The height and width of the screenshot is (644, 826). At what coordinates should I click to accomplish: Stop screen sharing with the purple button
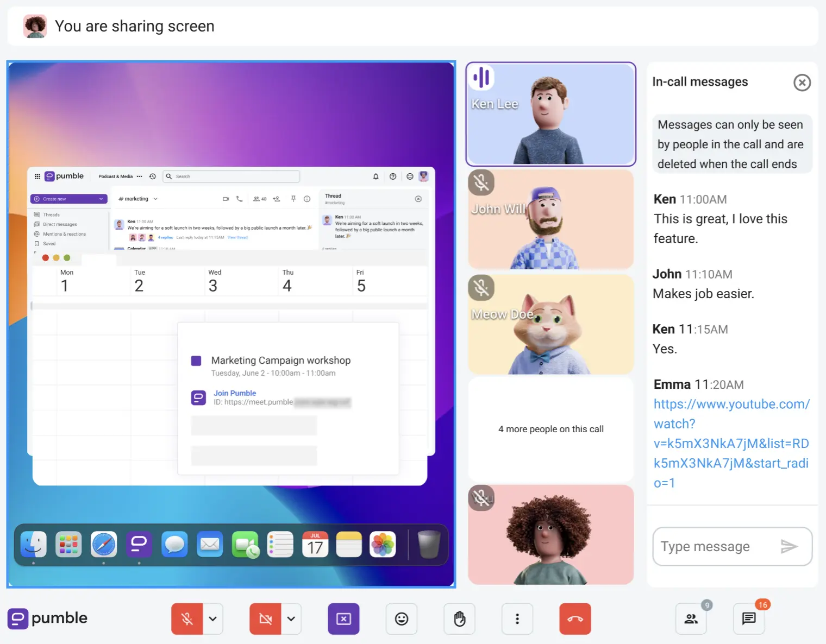[x=343, y=618]
